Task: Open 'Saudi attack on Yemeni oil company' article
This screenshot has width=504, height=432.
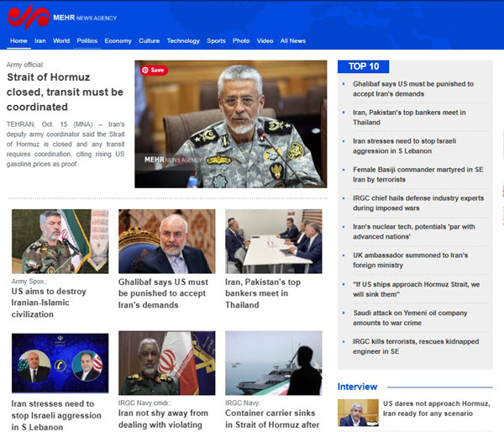Action: (x=410, y=318)
